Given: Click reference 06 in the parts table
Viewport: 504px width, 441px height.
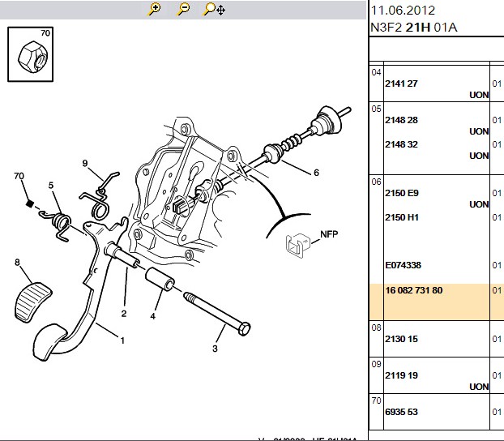Looking at the screenshot, I should pyautogui.click(x=376, y=182).
